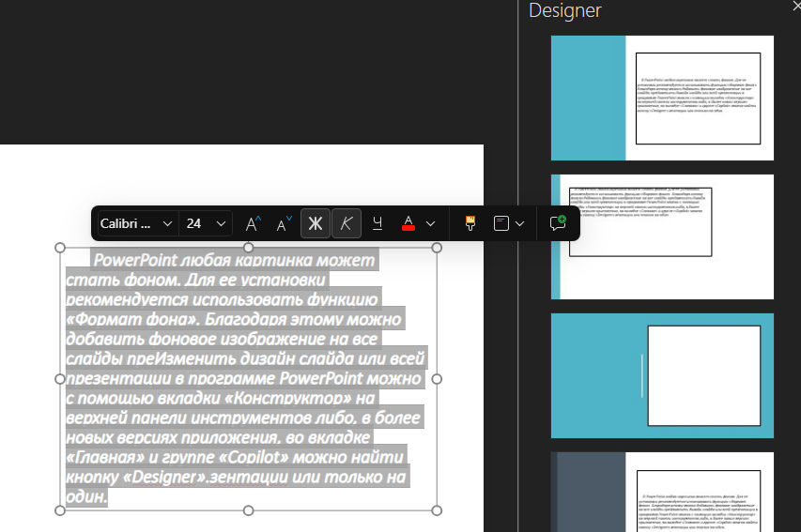Image resolution: width=801 pixels, height=532 pixels.
Task: Pick the fourth Designer design with gray bar
Action: click(x=662, y=492)
